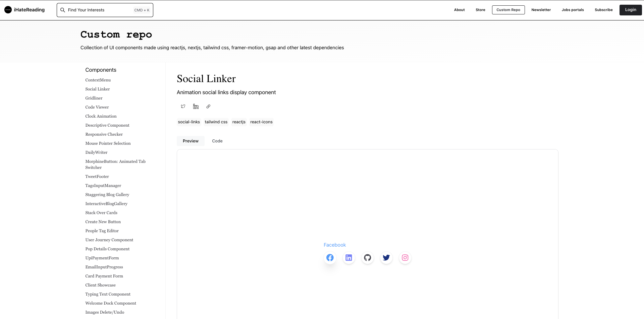Click the Login button
644x319 pixels.
coord(631,10)
